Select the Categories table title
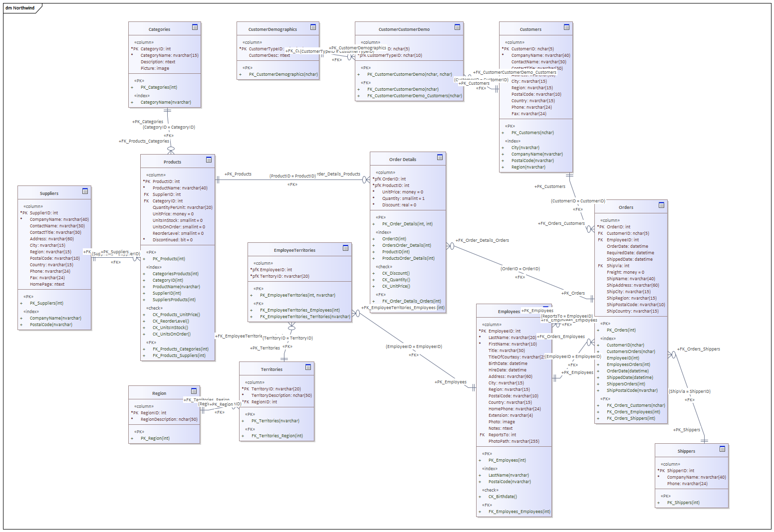774x532 pixels. pos(159,29)
